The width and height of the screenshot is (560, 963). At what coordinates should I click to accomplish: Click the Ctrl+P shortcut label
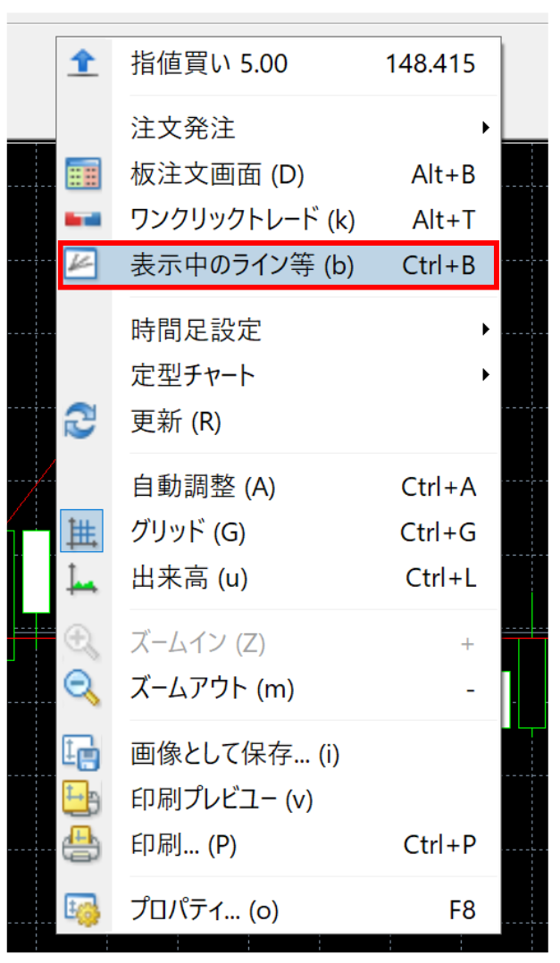point(439,845)
